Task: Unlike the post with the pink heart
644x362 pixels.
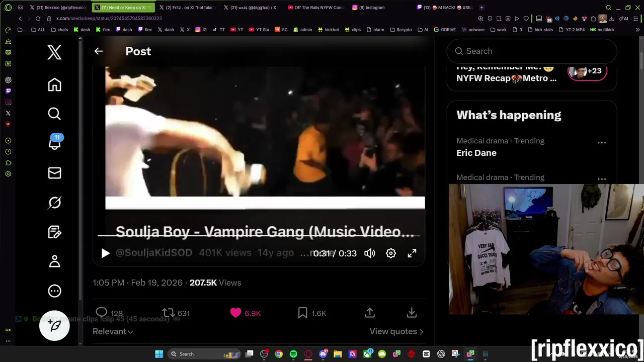Action: [235, 313]
